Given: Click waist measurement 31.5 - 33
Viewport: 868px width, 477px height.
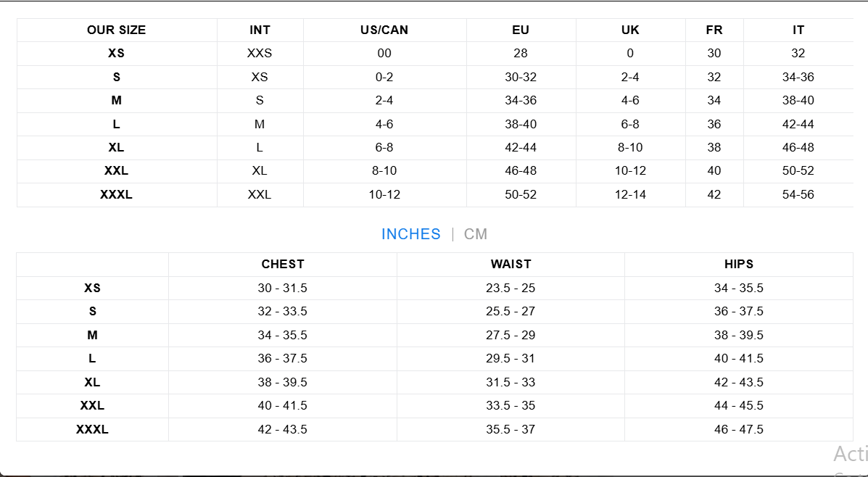Looking at the screenshot, I should 511,382.
